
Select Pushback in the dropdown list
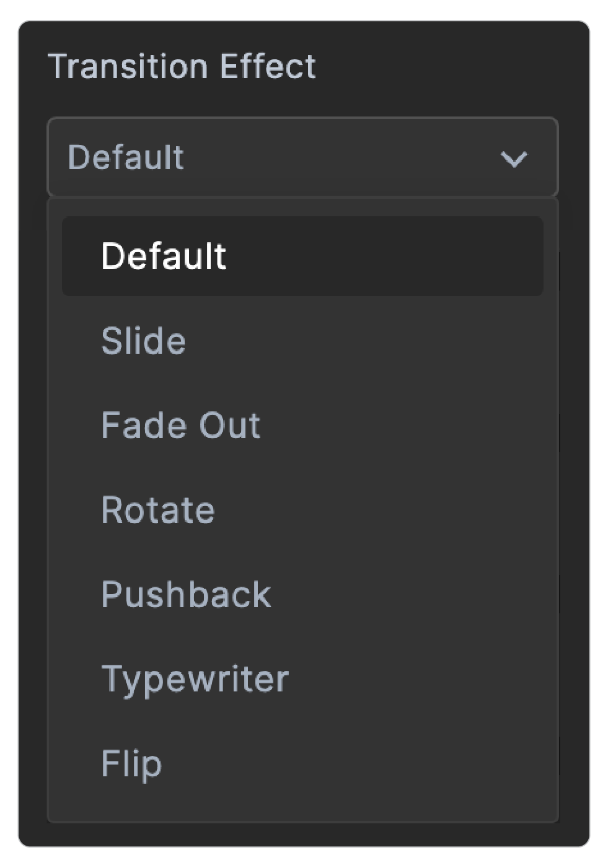pos(185,595)
